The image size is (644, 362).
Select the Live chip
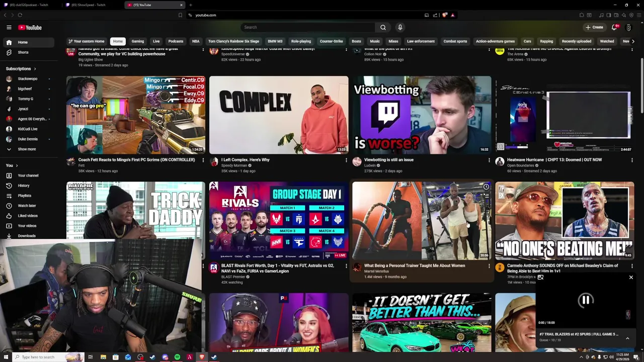pos(156,41)
